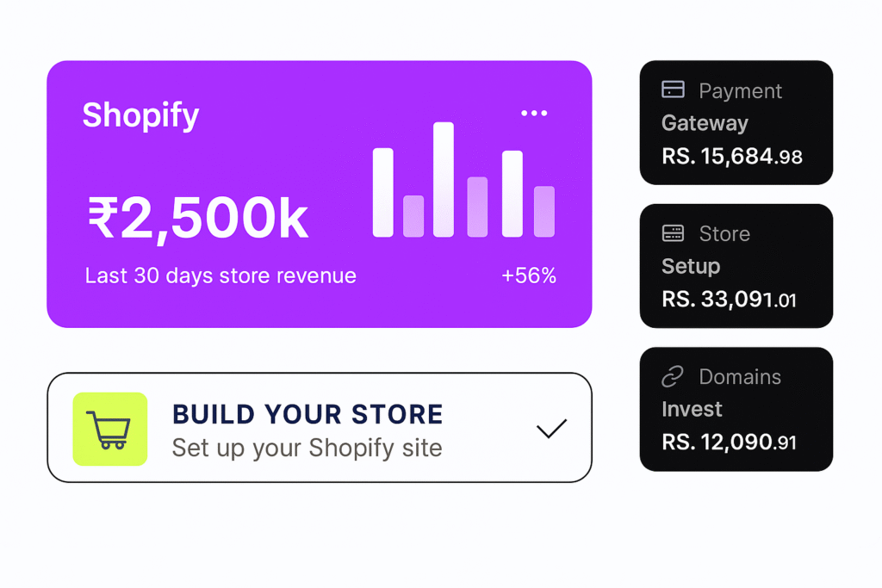Click the ₹2,500k revenue amount
The height and width of the screenshot is (588, 882).
click(198, 218)
